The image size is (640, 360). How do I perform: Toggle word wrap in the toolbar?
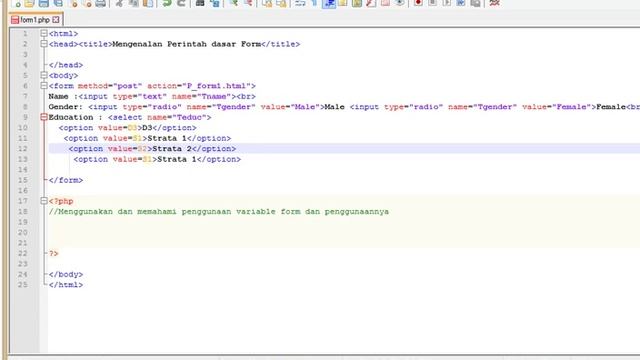pyautogui.click(x=300, y=3)
